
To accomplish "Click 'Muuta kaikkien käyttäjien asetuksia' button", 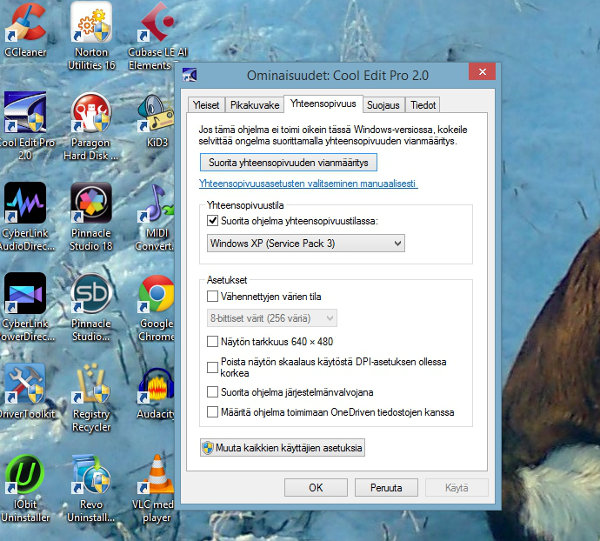I will click(x=282, y=448).
